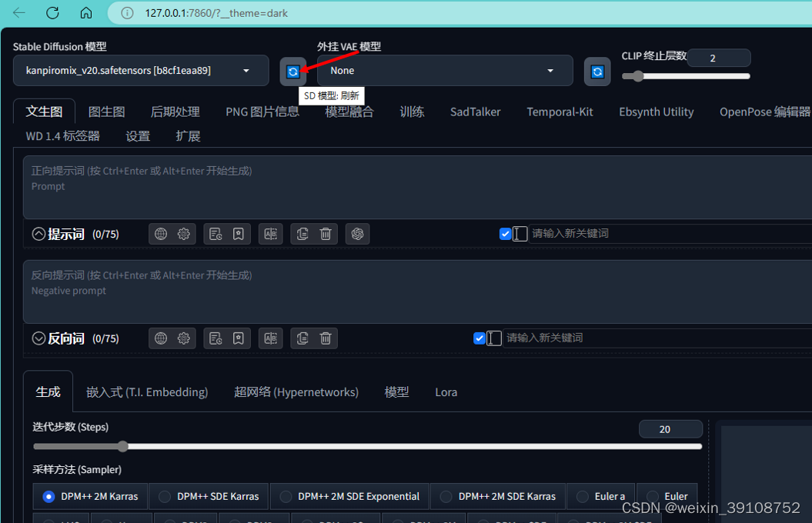Image resolution: width=812 pixels, height=523 pixels.
Task: Click 正向提示词 Prompt text area
Action: [x=417, y=187]
